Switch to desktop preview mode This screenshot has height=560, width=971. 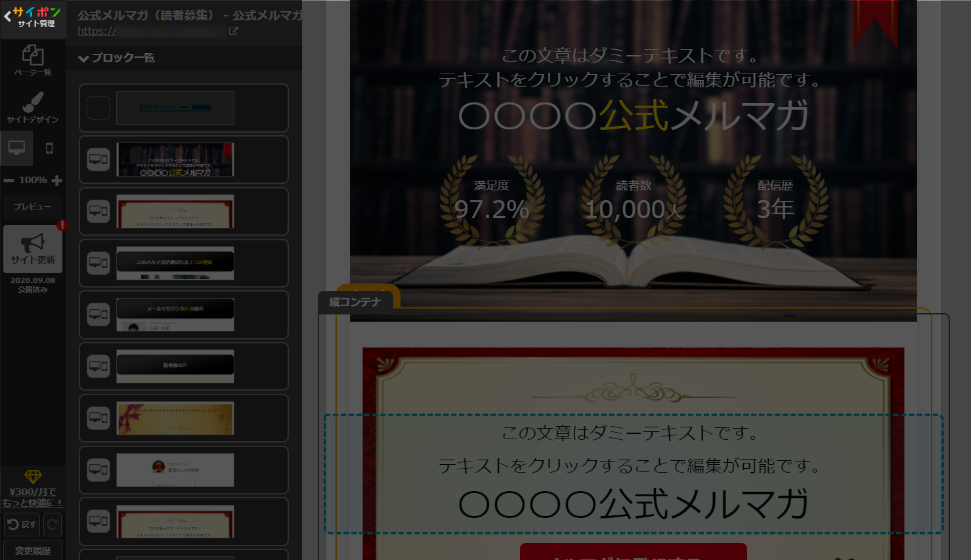(x=16, y=148)
